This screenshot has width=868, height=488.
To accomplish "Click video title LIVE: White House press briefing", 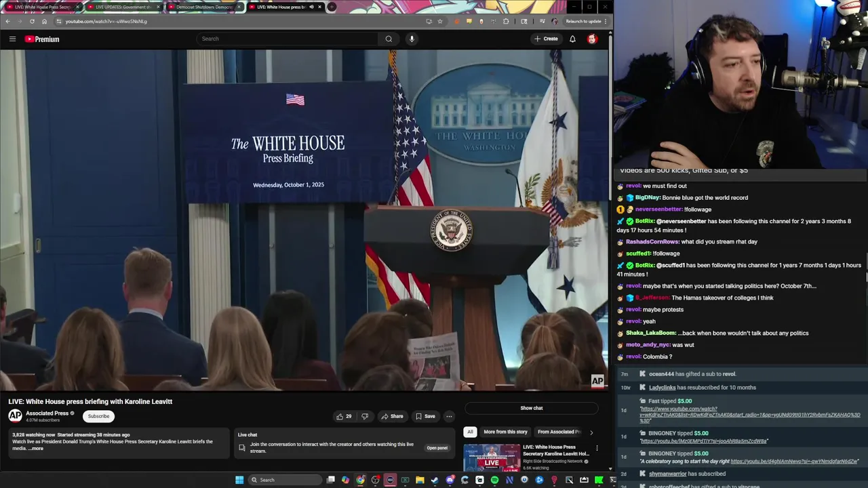I will click(90, 401).
